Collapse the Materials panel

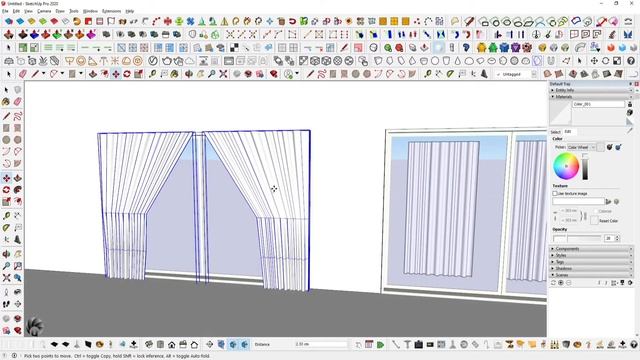tap(591, 97)
